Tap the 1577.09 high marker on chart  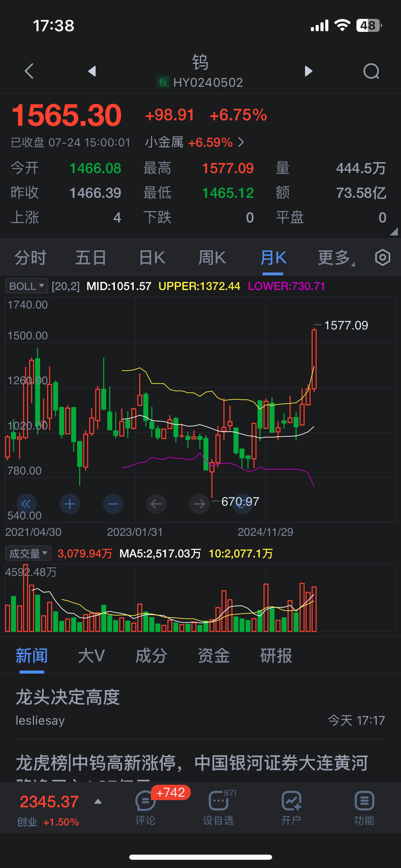tap(346, 325)
